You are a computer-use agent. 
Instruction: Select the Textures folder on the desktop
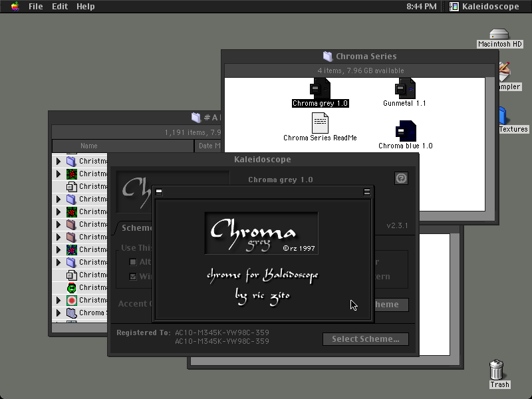(503, 116)
